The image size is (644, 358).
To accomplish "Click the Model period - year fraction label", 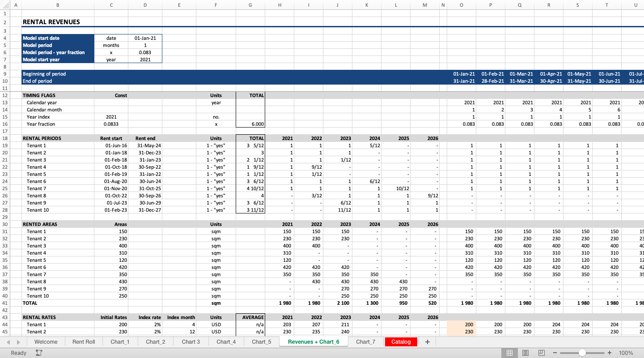I will pyautogui.click(x=54, y=52).
